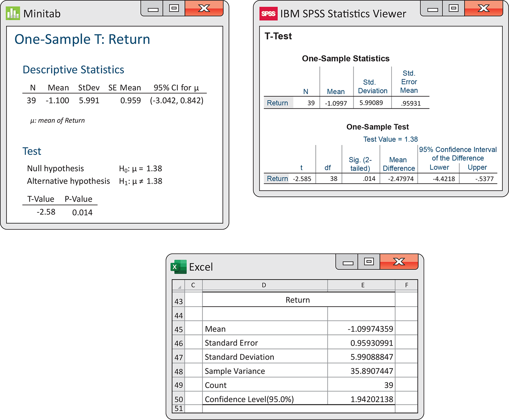Click the 'Standard Deviation' cell in Excel
This screenshot has width=509, height=420.
(x=265, y=357)
